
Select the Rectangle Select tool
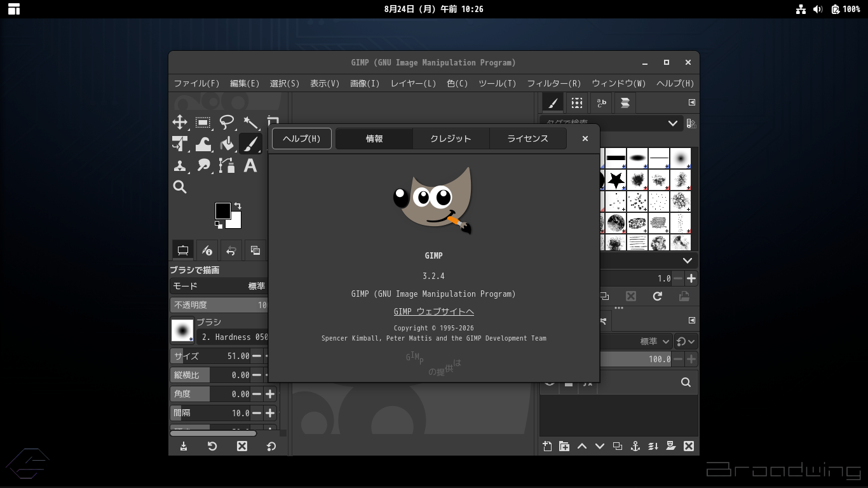coord(203,122)
